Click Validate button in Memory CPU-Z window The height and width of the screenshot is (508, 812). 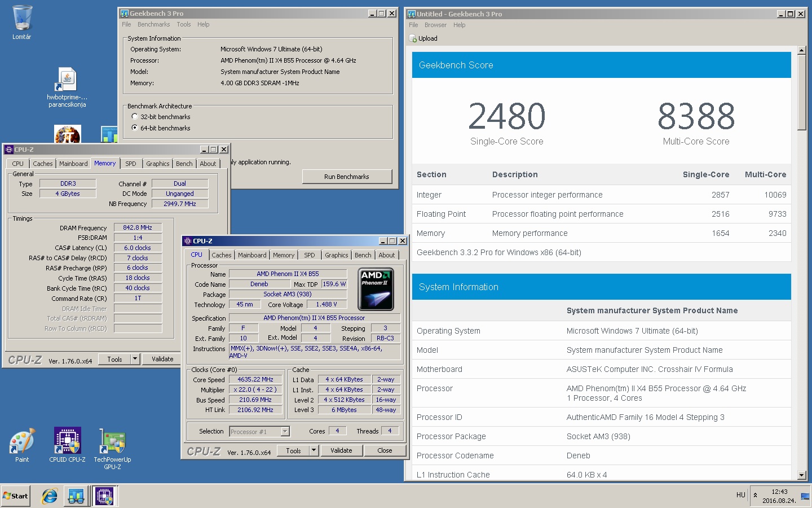(162, 359)
